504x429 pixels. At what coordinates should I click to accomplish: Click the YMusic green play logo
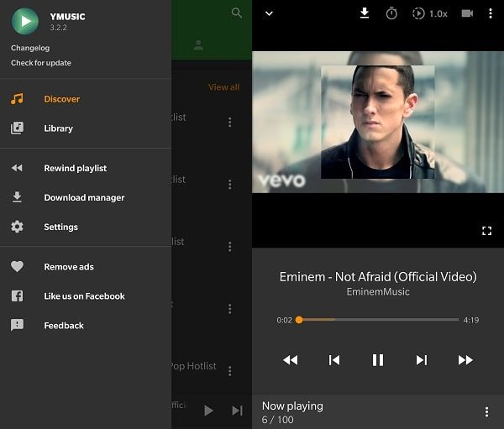pyautogui.click(x=25, y=21)
